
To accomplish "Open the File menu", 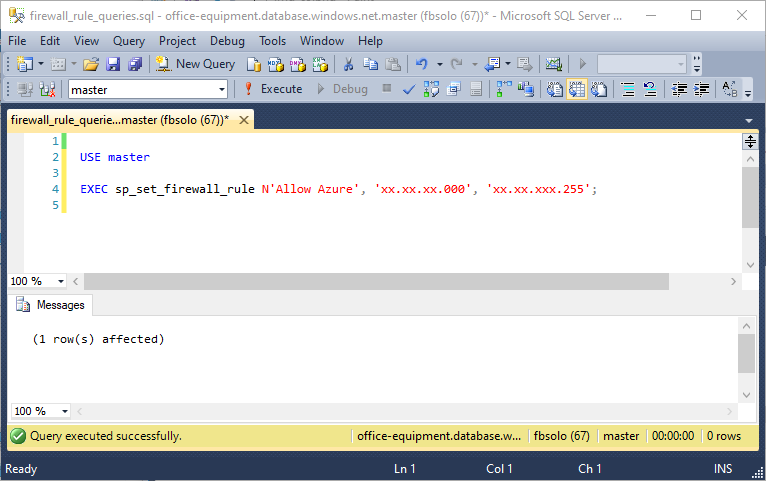I will tap(17, 41).
